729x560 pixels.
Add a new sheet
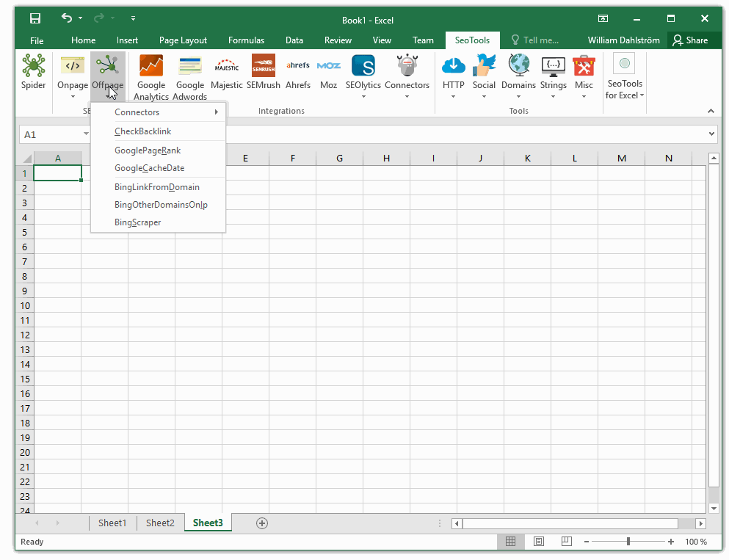(x=262, y=524)
